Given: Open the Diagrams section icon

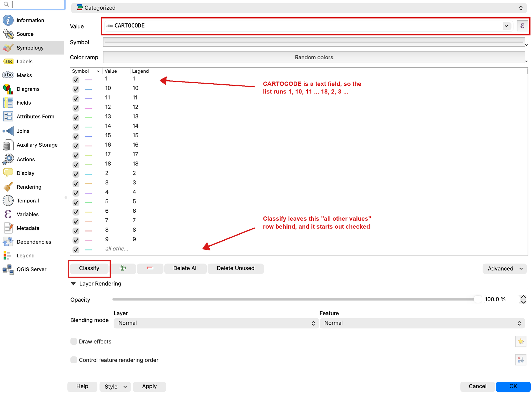Looking at the screenshot, I should coord(8,89).
